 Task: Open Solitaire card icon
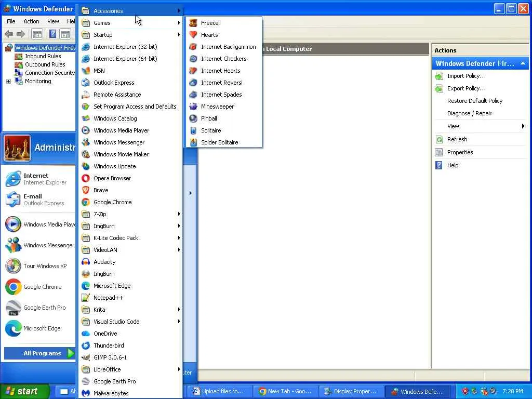point(193,130)
